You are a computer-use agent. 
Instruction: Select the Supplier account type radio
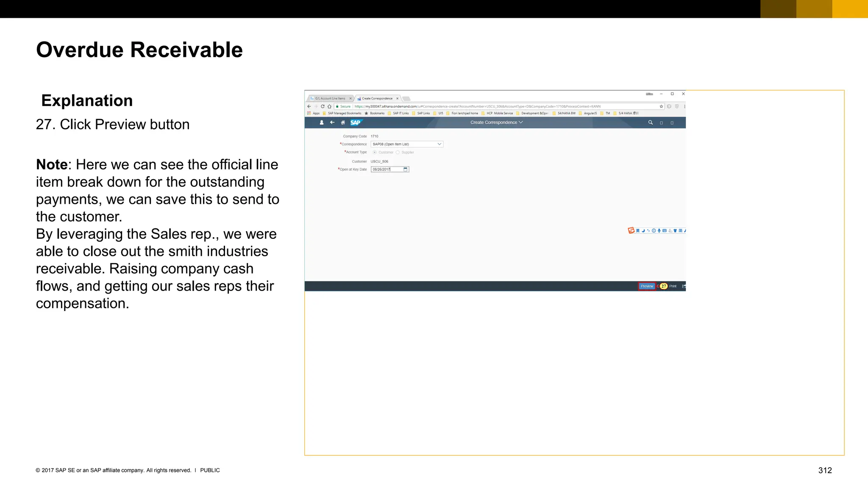pyautogui.click(x=398, y=152)
